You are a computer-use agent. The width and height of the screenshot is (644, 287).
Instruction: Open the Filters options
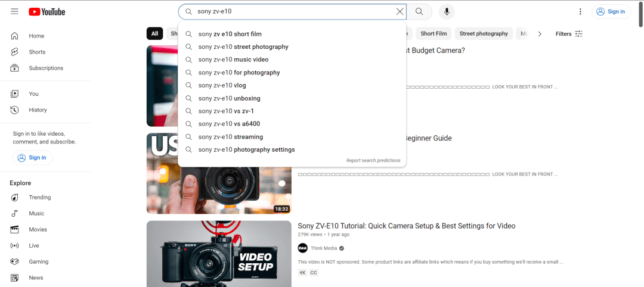click(x=569, y=34)
